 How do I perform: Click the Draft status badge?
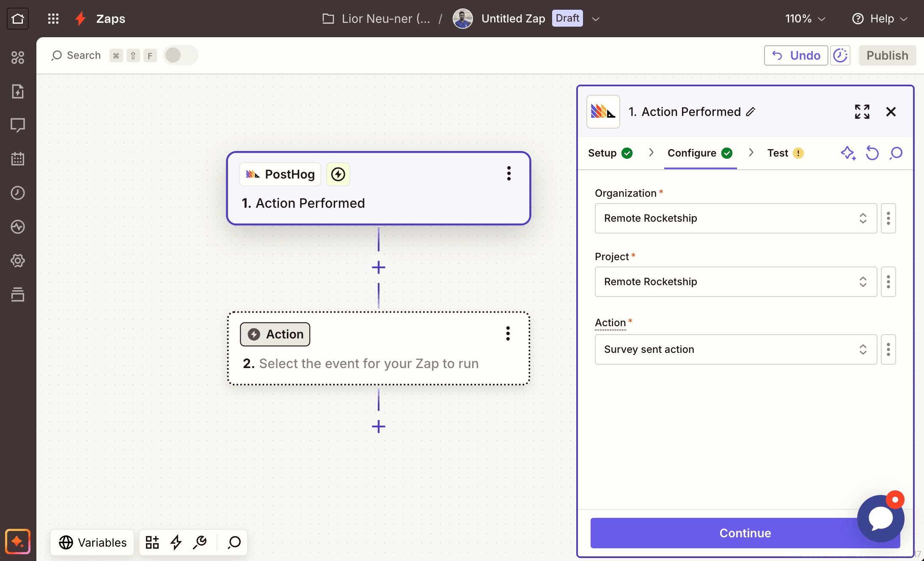[567, 18]
